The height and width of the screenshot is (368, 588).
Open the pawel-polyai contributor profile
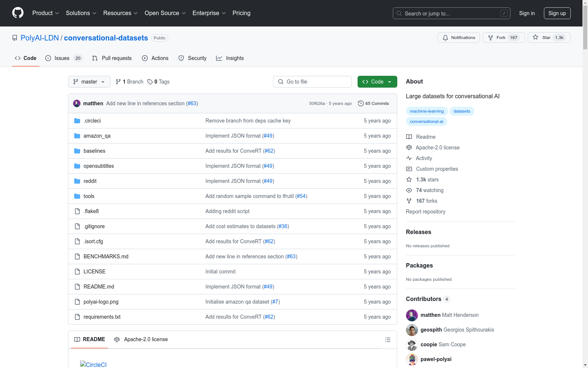(436, 359)
